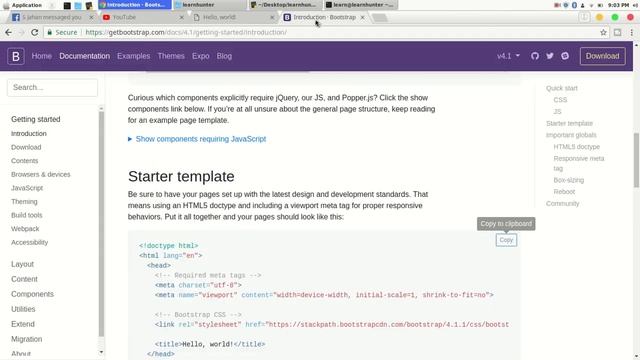This screenshot has width=640, height=360.
Task: Jump to Box-sizing in contents
Action: point(569,180)
